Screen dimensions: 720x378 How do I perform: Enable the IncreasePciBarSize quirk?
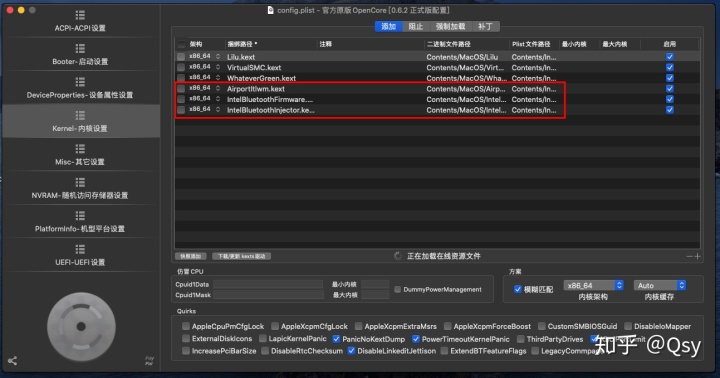pos(186,351)
